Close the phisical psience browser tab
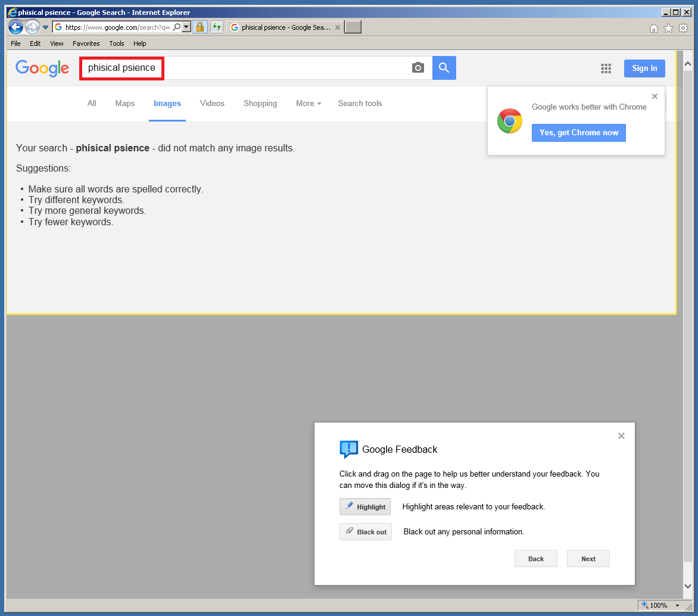Screen dimensions: 698x616 (338, 27)
